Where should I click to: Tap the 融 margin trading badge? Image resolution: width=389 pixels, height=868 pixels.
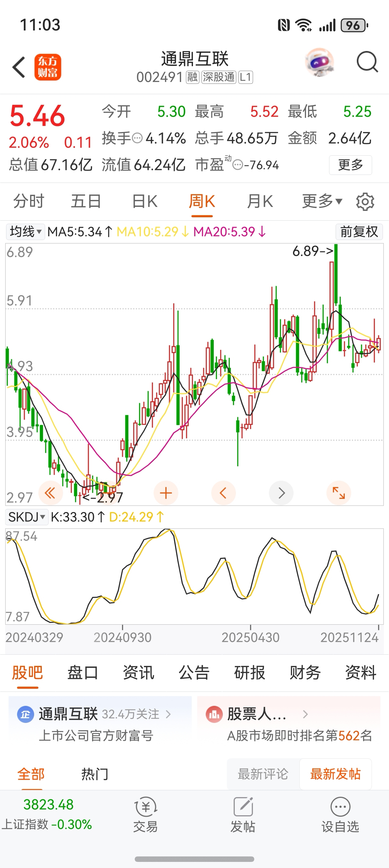pyautogui.click(x=192, y=77)
